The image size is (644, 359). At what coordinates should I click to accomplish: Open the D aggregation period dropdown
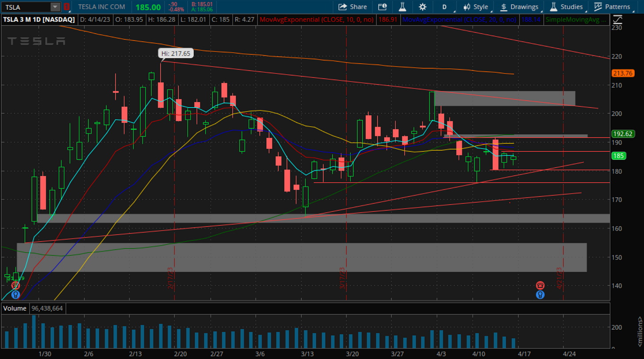click(444, 7)
